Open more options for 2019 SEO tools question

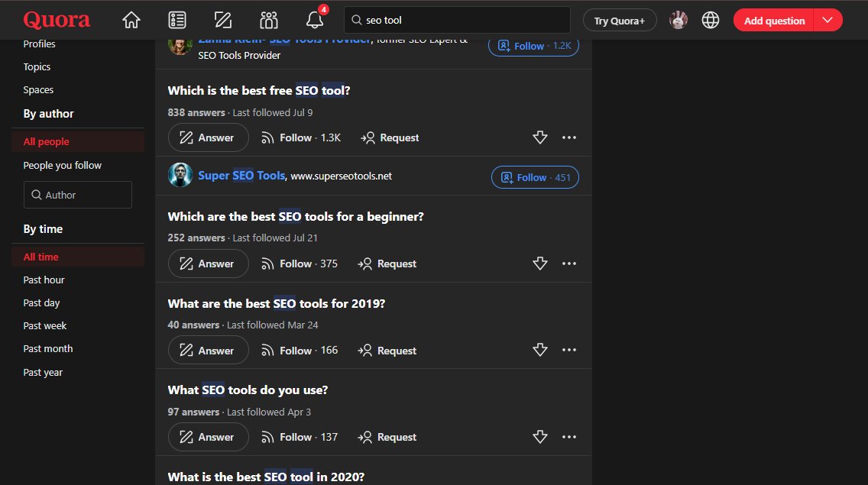click(569, 350)
